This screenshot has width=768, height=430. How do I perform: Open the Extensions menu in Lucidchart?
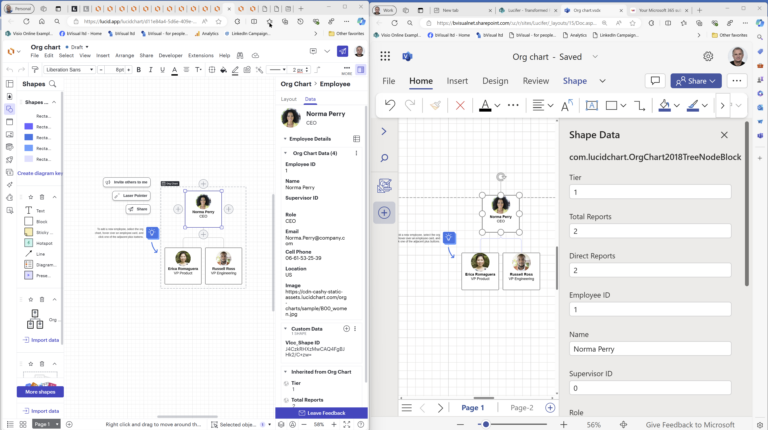pyautogui.click(x=201, y=56)
